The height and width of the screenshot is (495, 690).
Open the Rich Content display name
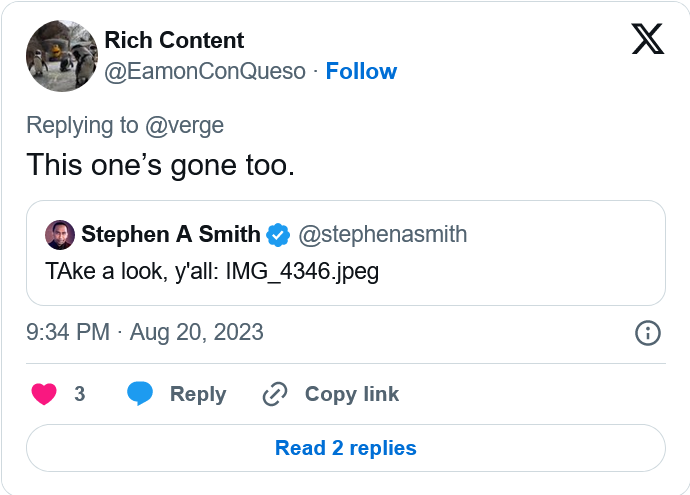174,41
